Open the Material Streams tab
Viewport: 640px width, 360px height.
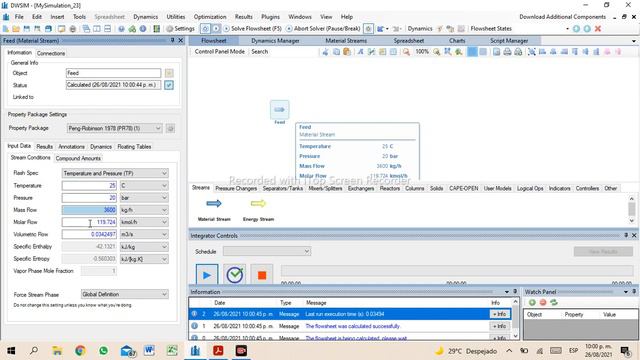pyautogui.click(x=346, y=41)
